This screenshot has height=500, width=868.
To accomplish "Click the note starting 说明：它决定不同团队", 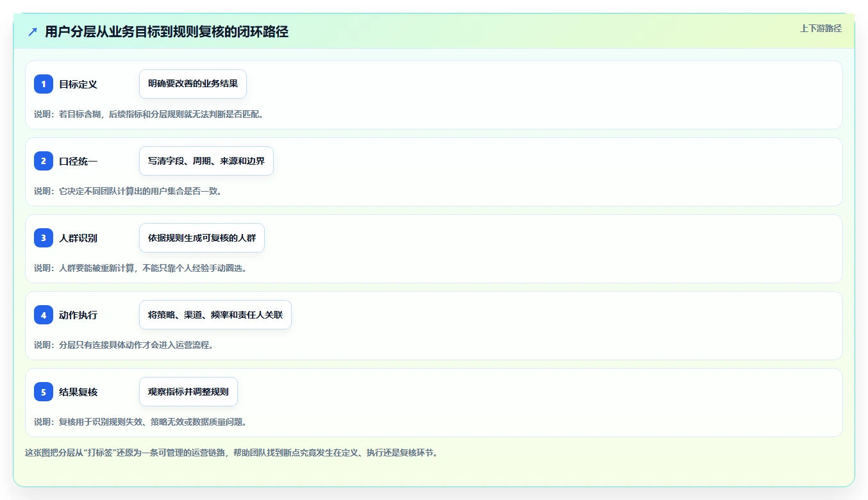I will pos(128,191).
